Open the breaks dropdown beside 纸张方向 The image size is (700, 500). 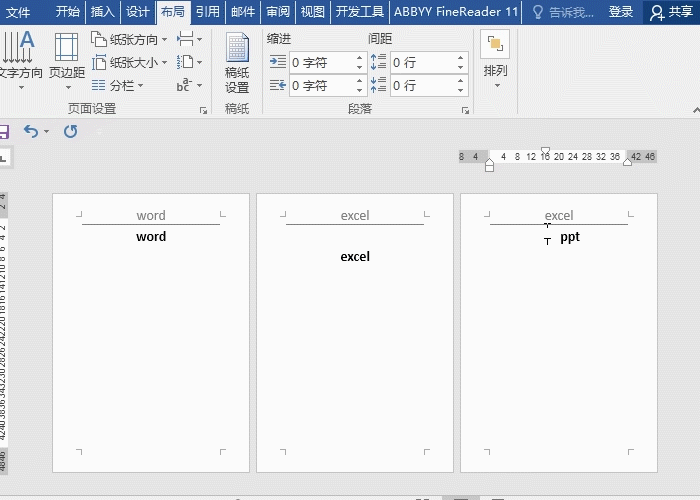click(x=188, y=40)
